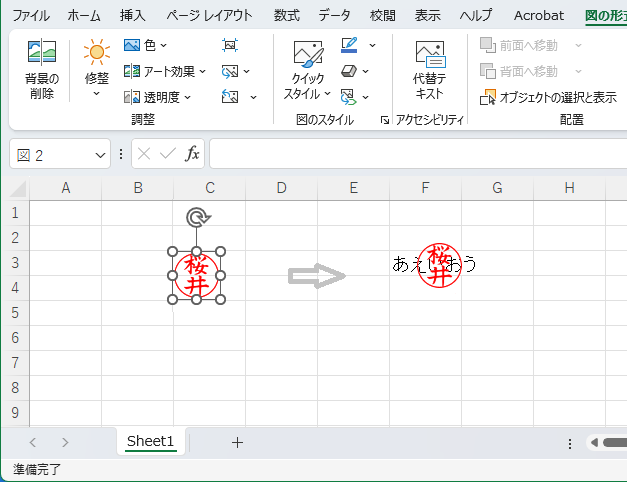Click the rotation handle above the stamp image

[197, 217]
